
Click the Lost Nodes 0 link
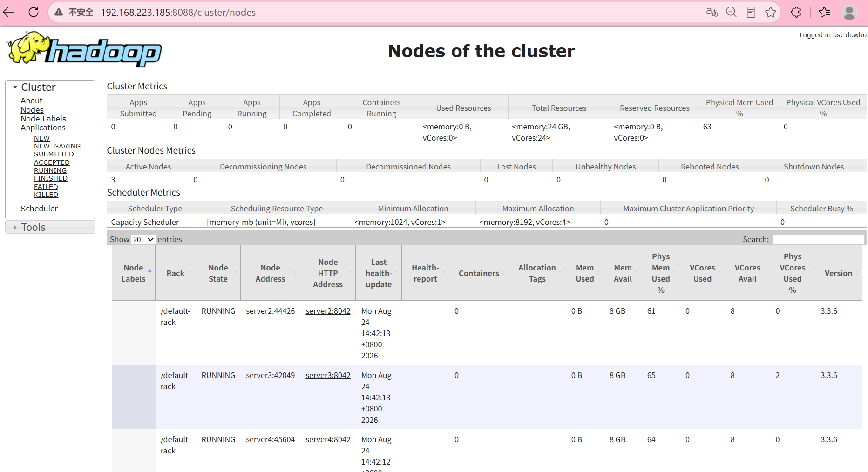(486, 180)
